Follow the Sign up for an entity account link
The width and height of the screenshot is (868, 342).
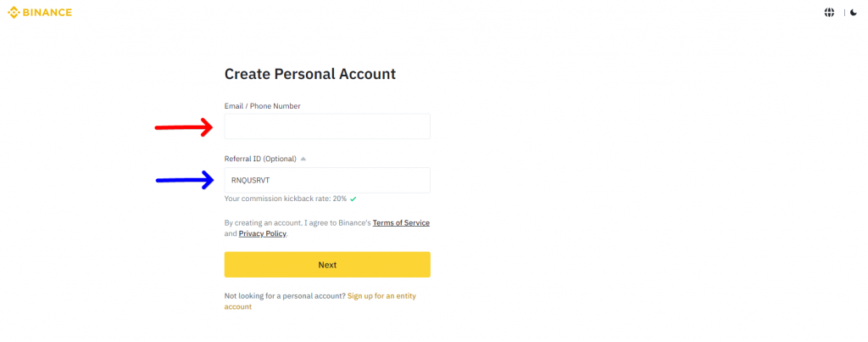[381, 295]
